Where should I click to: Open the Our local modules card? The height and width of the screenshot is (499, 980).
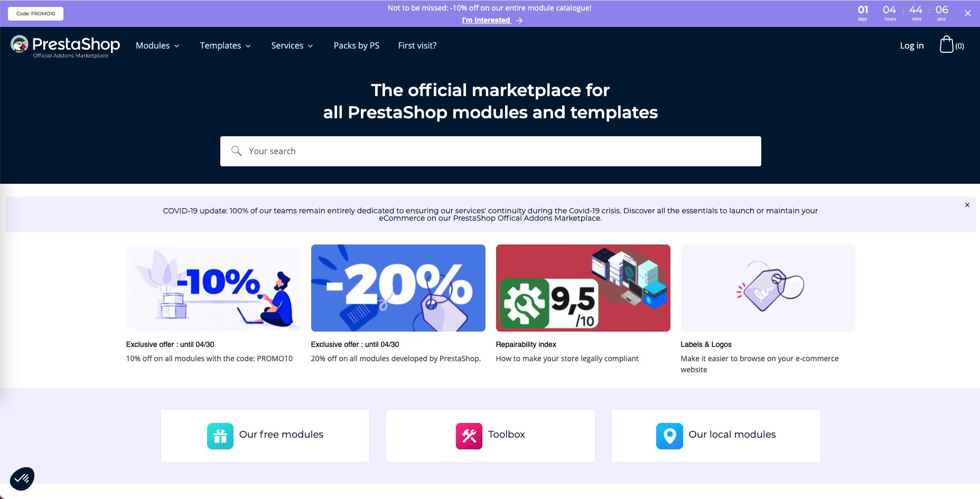716,436
